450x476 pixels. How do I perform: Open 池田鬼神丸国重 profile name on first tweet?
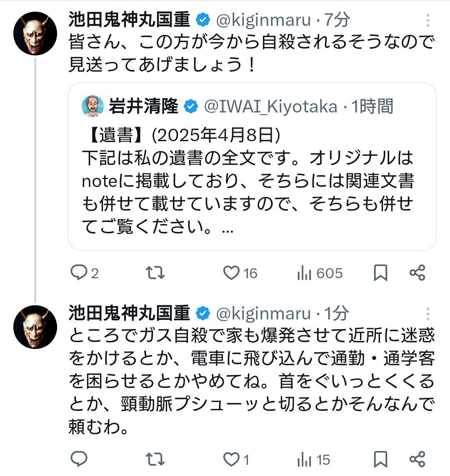(129, 20)
